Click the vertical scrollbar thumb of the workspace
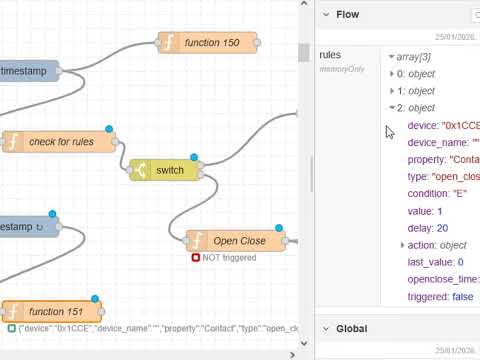Viewport: 480px width, 360px height. (304, 53)
